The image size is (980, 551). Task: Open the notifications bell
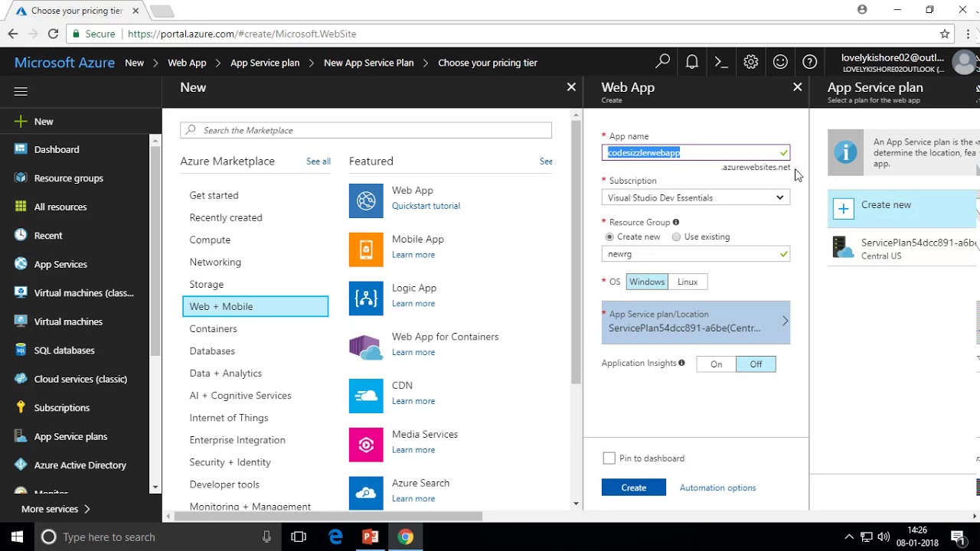[692, 62]
